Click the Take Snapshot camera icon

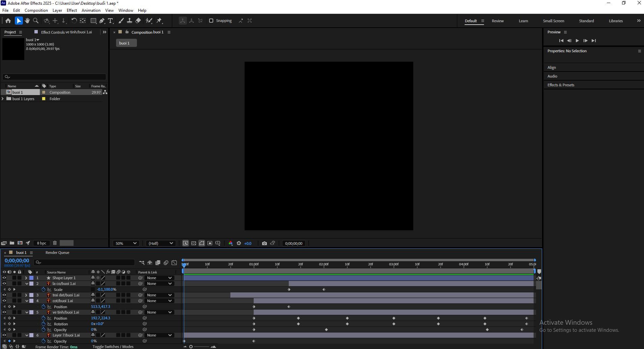264,243
